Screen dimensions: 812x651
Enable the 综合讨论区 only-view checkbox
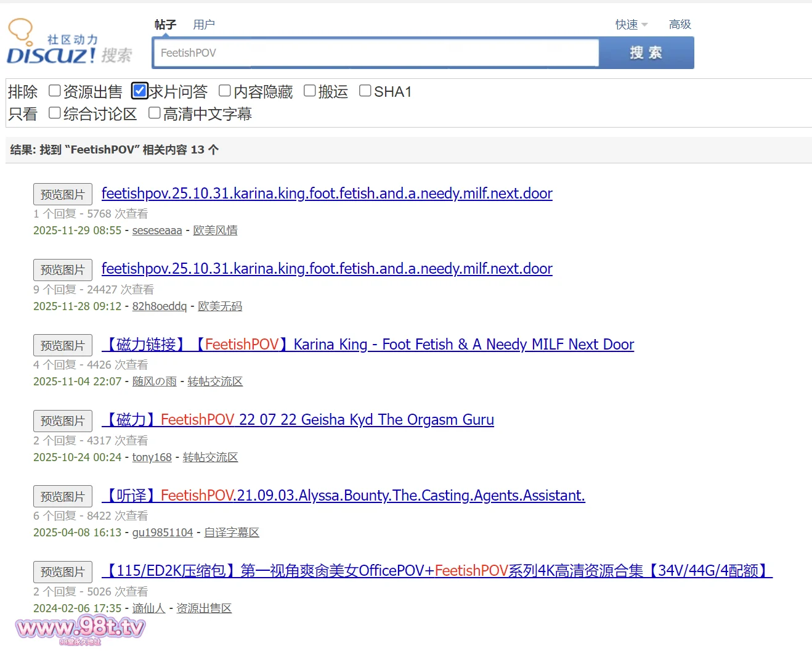55,113
